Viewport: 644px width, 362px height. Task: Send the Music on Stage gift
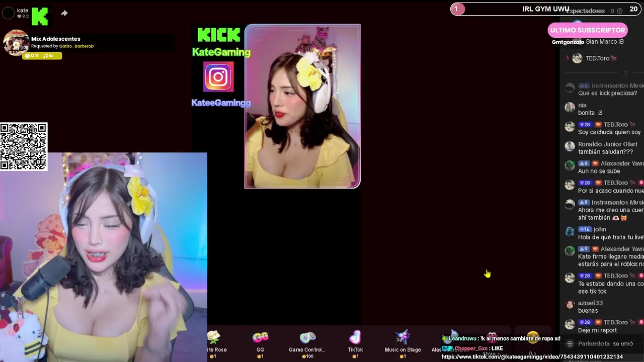point(403,344)
